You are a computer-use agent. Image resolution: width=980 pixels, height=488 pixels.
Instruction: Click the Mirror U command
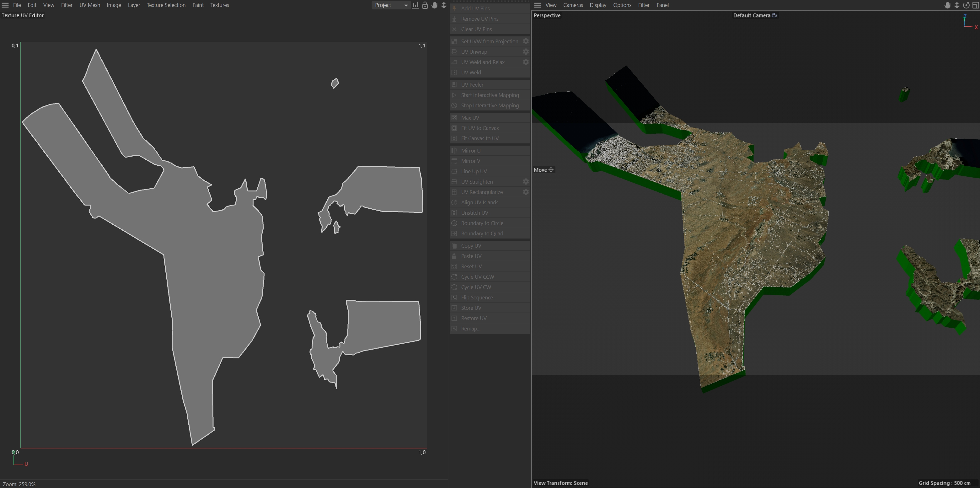coord(471,151)
